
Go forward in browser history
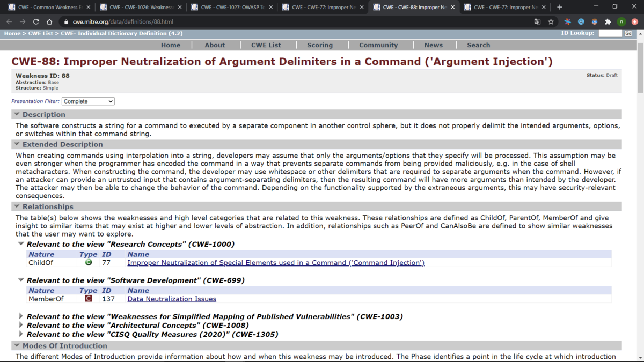tap(23, 22)
